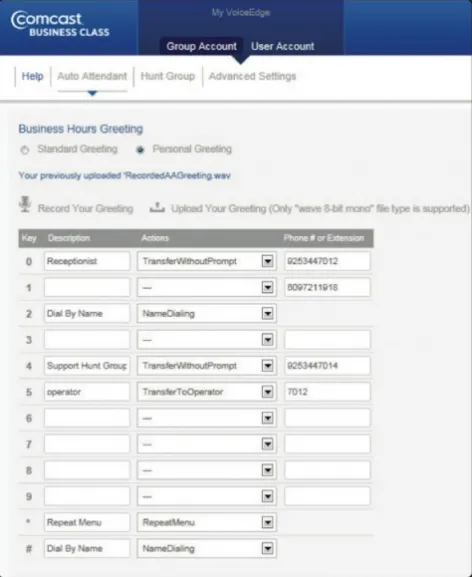
Task: Click the empty description field for key 8
Action: 87,470
